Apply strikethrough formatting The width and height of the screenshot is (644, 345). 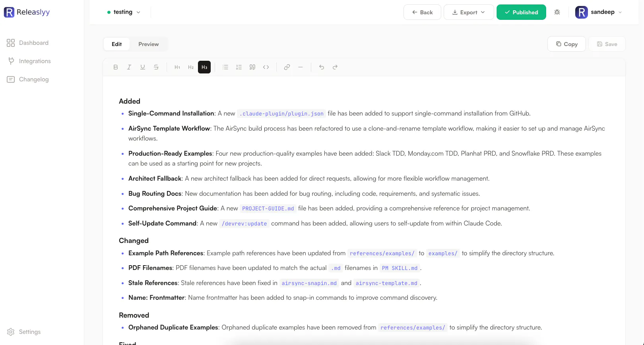156,67
